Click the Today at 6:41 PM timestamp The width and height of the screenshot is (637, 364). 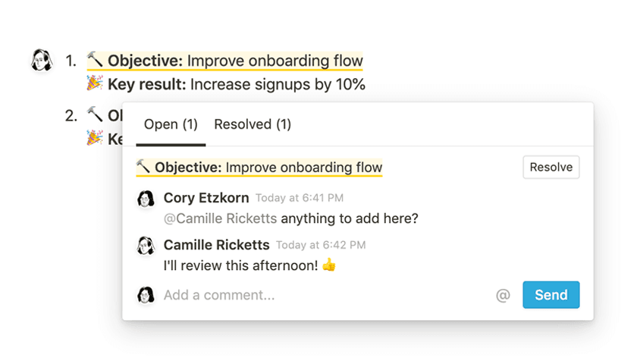(300, 199)
